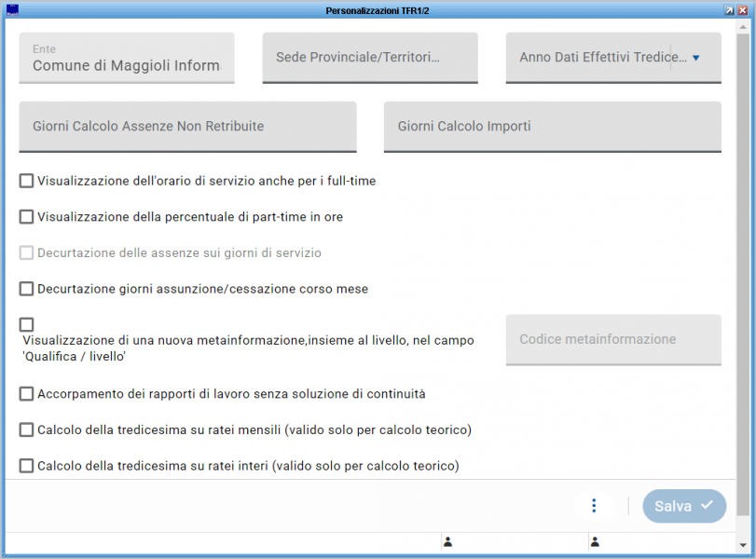Click the restore window arrow icon

(x=729, y=10)
